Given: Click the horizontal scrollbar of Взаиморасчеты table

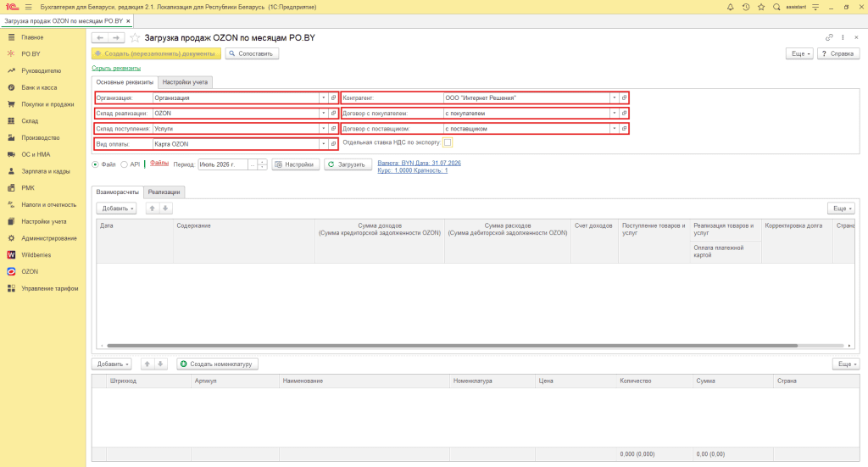Looking at the screenshot, I should (453, 346).
